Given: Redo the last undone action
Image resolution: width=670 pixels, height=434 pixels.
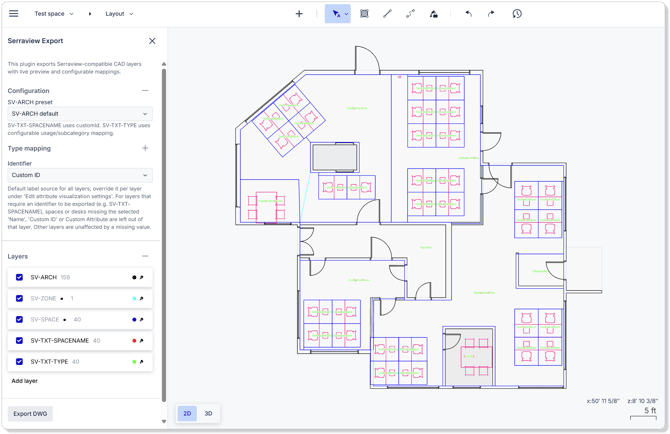Looking at the screenshot, I should point(491,14).
